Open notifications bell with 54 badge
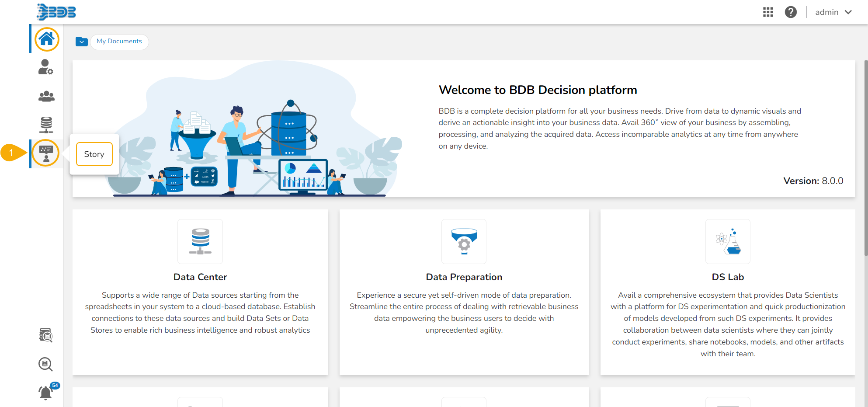The image size is (868, 407). [x=46, y=392]
